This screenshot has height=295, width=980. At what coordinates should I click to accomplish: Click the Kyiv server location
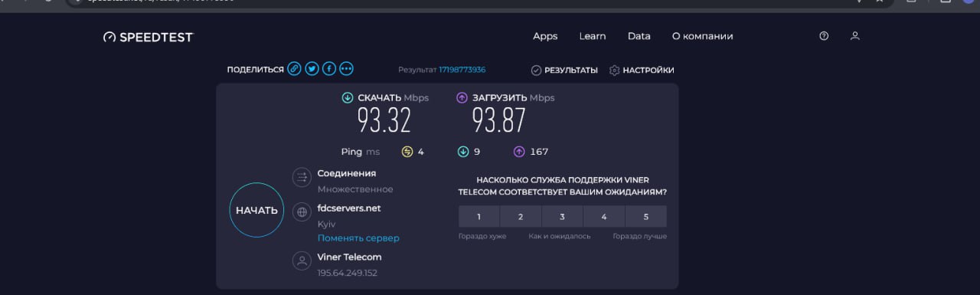pos(326,224)
